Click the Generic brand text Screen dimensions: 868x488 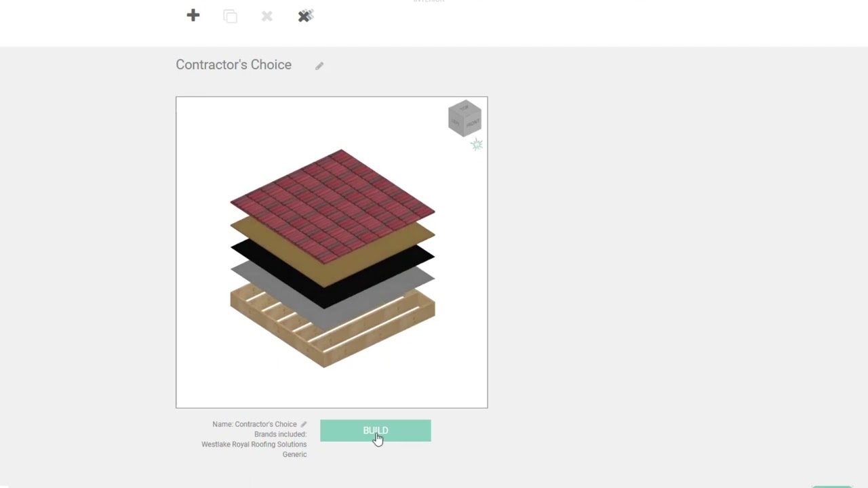click(x=294, y=455)
